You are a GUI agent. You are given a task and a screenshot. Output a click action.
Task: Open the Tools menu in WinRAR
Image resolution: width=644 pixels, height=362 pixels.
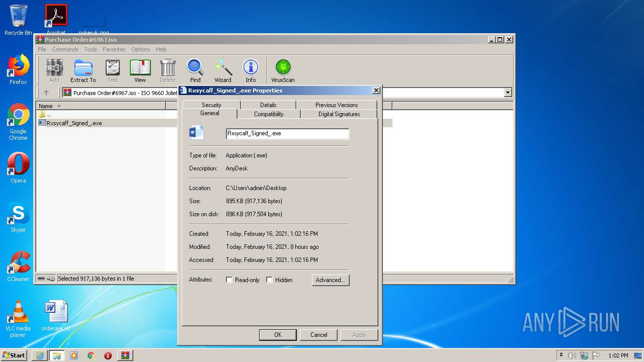(x=91, y=49)
